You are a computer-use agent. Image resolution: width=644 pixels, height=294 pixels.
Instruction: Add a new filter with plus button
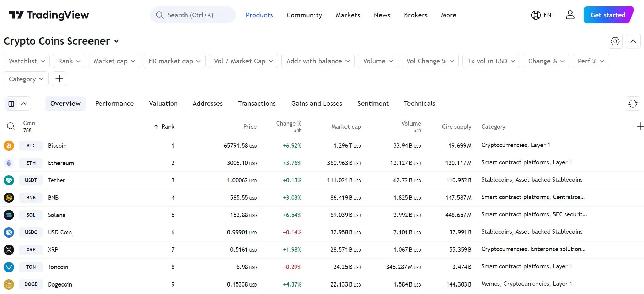59,79
